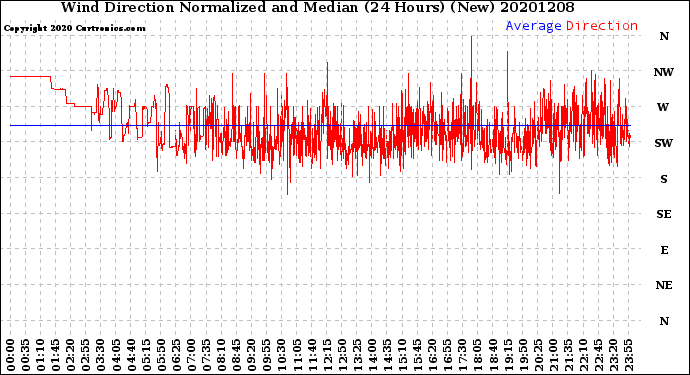Select the '23:20' time axis label
This screenshot has width=690, height=375.
[x=613, y=355]
